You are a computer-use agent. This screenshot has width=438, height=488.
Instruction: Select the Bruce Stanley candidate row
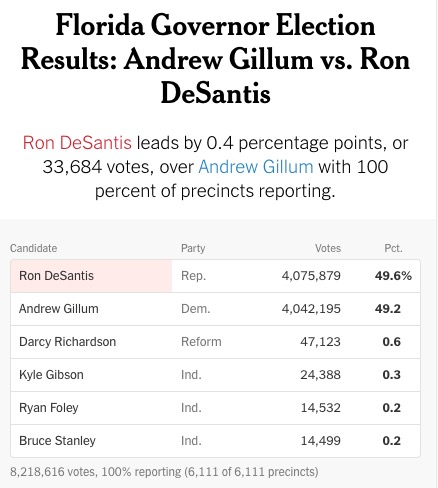215,441
